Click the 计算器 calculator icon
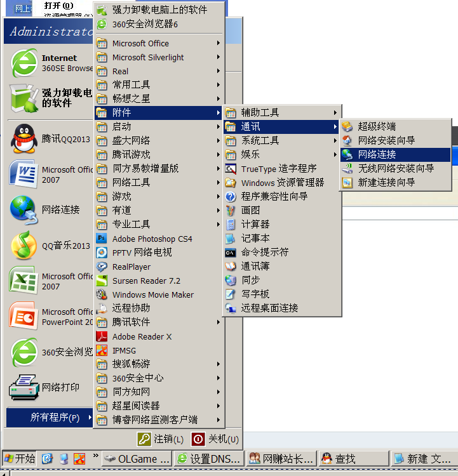The height and width of the screenshot is (476, 458). click(231, 224)
